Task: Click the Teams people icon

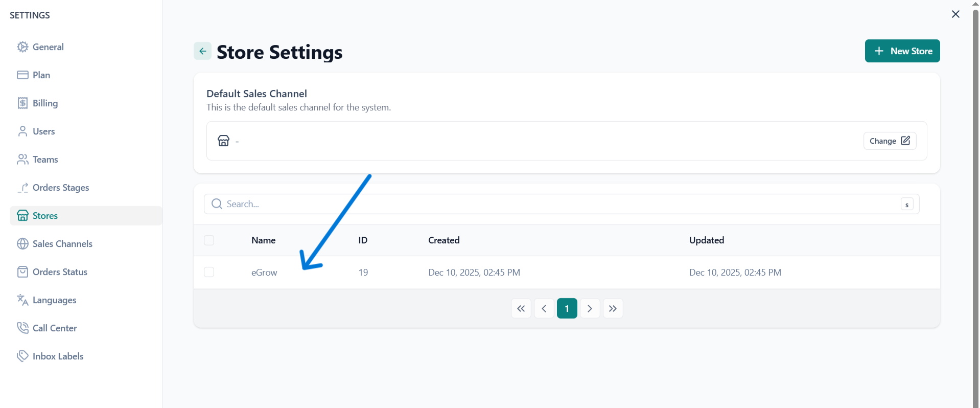Action: click(22, 160)
